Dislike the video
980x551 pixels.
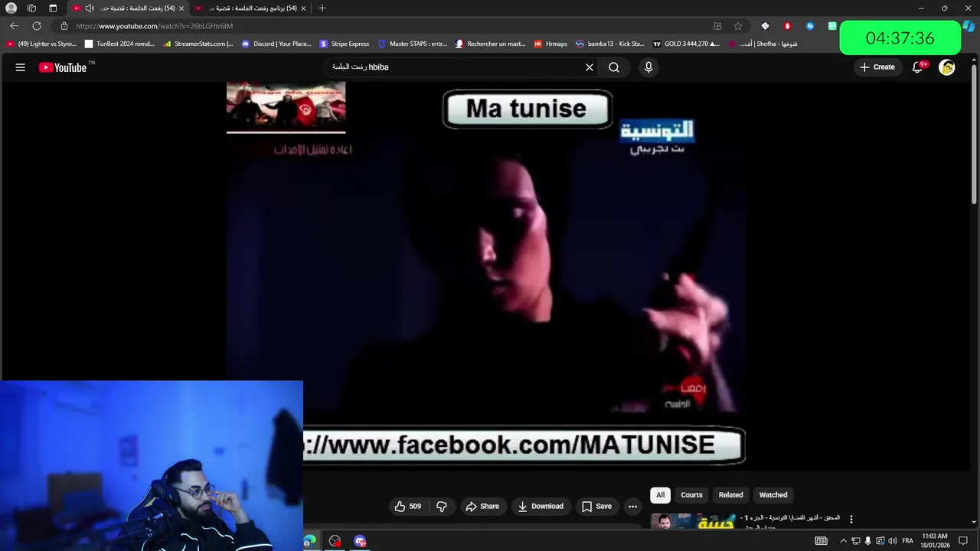pos(442,506)
